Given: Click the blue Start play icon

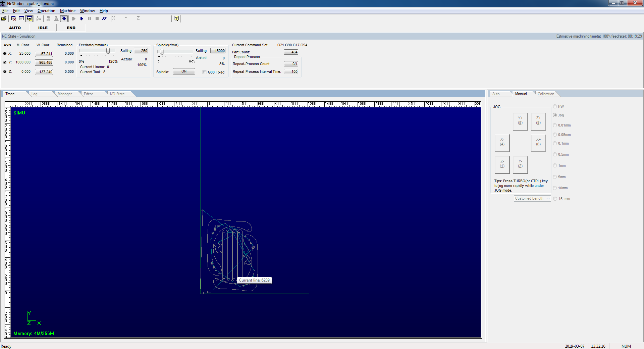Looking at the screenshot, I should click(82, 18).
